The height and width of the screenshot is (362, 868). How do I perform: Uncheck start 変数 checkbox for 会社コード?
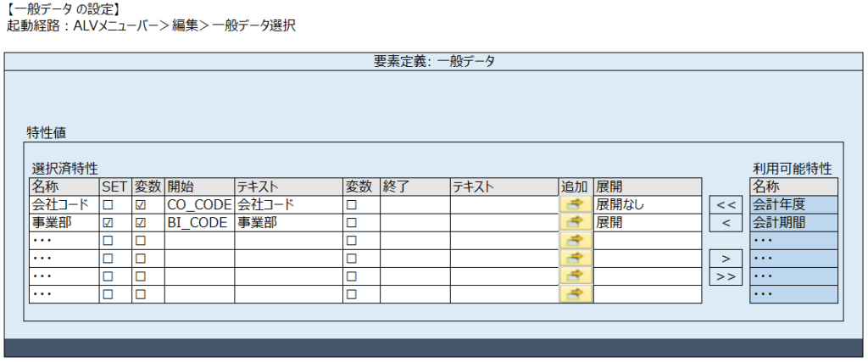(141, 204)
